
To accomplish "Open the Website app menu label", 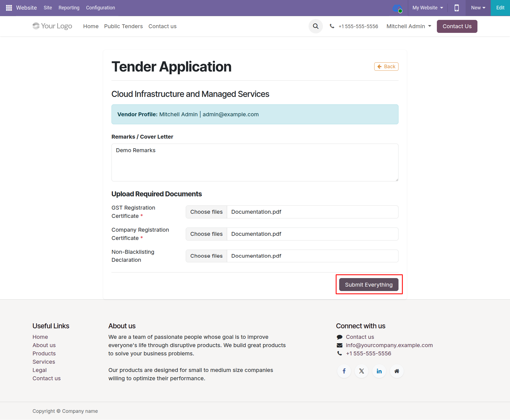I will pos(26,8).
